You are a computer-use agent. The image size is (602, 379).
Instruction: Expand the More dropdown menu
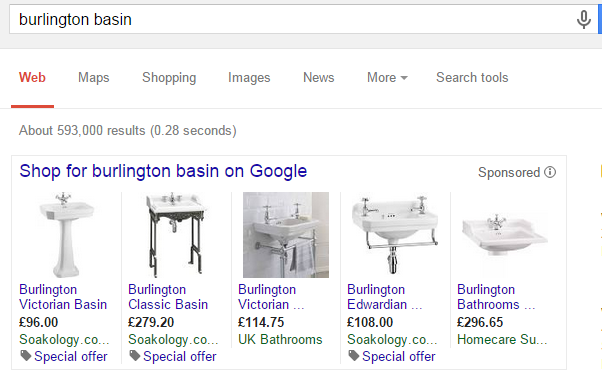coord(387,78)
